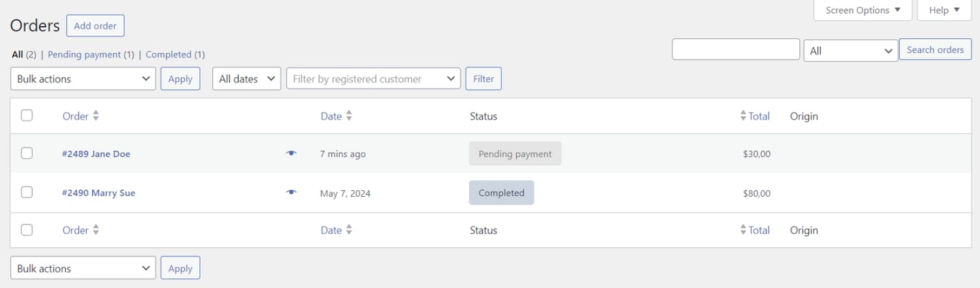The image size is (980, 288).
Task: Select checkbox for order #2489 Jane Doe
Action: 27,153
